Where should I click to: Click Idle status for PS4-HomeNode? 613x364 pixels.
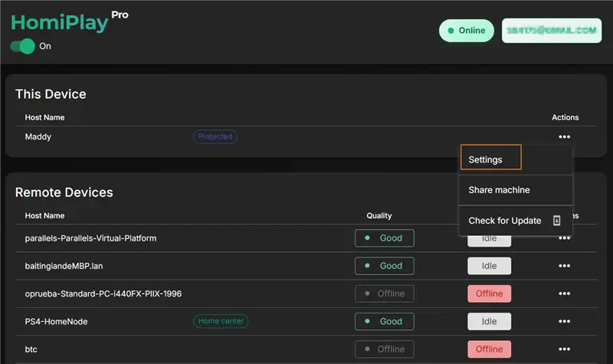point(489,321)
